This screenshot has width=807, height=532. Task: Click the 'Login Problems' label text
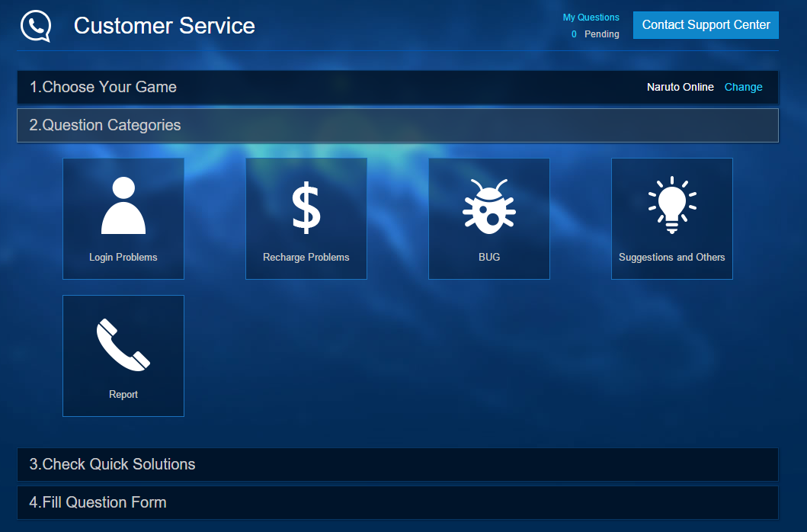click(123, 258)
